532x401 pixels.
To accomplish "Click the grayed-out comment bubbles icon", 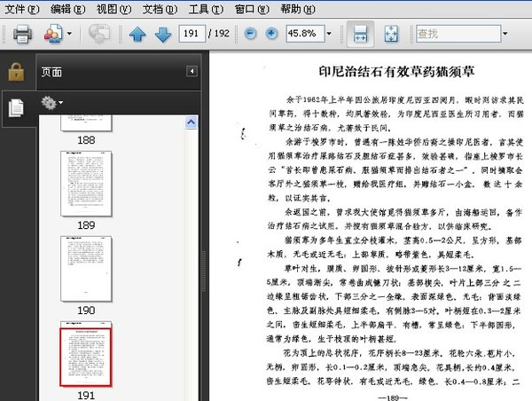I will coord(98,34).
